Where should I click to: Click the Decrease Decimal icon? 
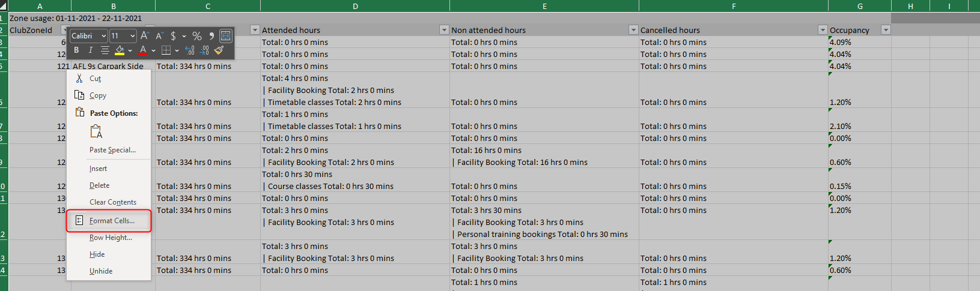pyautogui.click(x=205, y=50)
